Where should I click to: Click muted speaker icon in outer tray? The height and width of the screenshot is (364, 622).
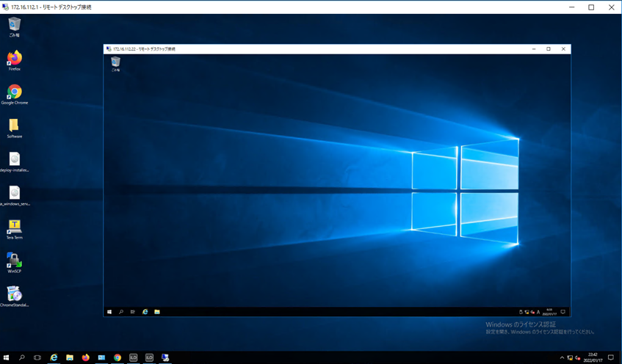click(x=577, y=357)
